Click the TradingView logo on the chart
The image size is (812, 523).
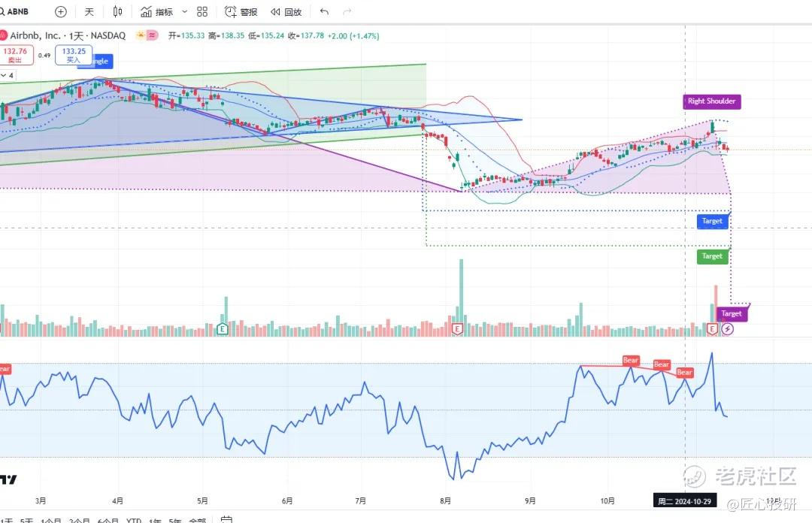click(x=8, y=479)
